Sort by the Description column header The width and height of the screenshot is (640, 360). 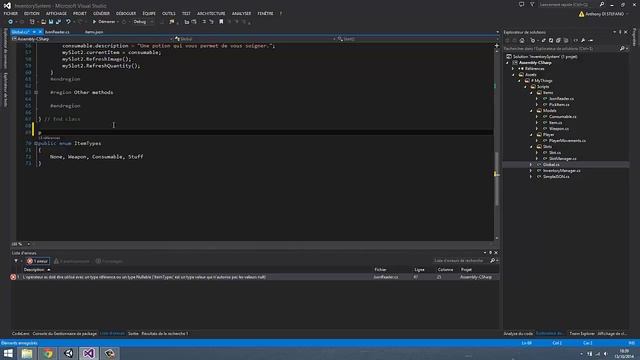pyautogui.click(x=35, y=270)
